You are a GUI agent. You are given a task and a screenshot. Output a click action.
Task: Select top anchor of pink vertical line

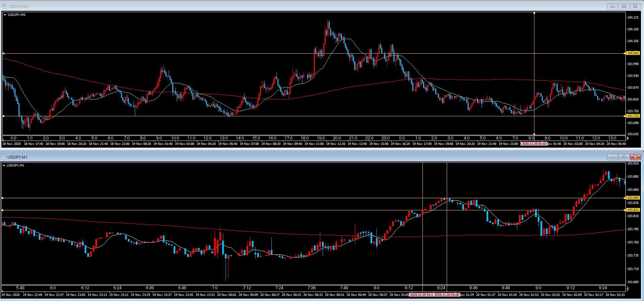pyautogui.click(x=534, y=13)
